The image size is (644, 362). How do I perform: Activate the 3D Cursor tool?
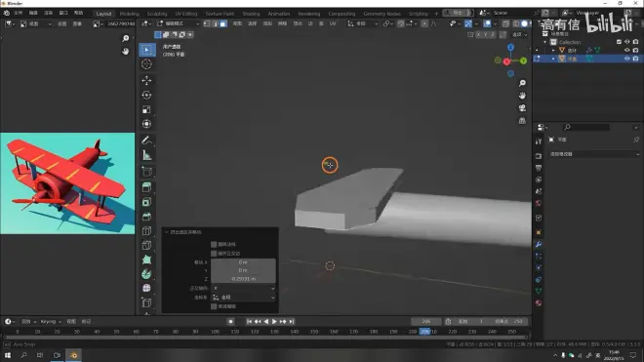146,64
